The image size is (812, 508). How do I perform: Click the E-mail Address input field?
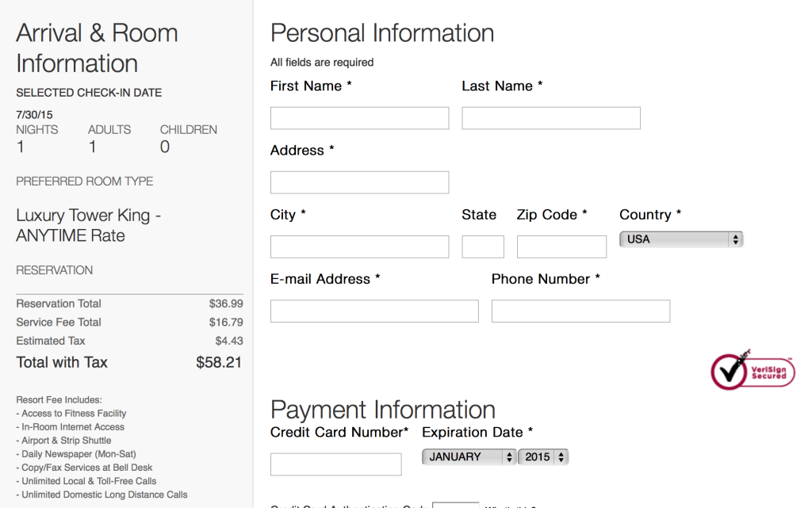coord(373,311)
